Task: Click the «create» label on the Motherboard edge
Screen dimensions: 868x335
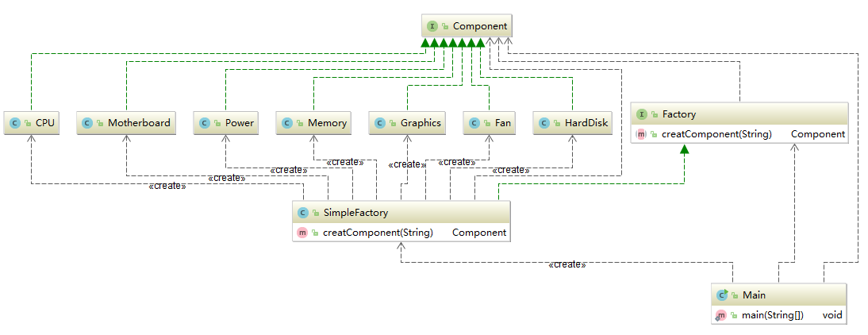Action: 227,178
